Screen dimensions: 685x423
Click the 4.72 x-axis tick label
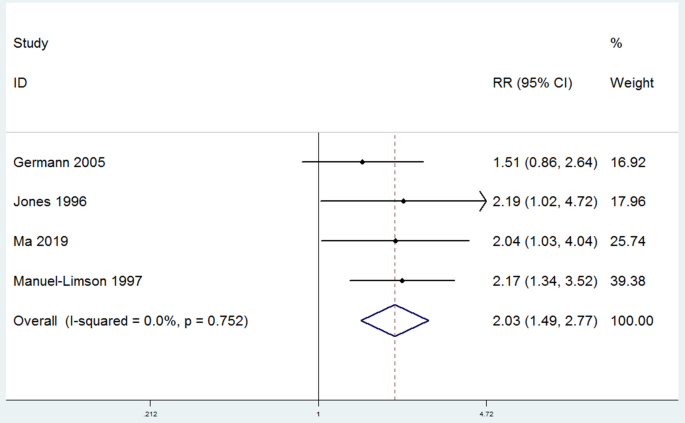[486, 414]
